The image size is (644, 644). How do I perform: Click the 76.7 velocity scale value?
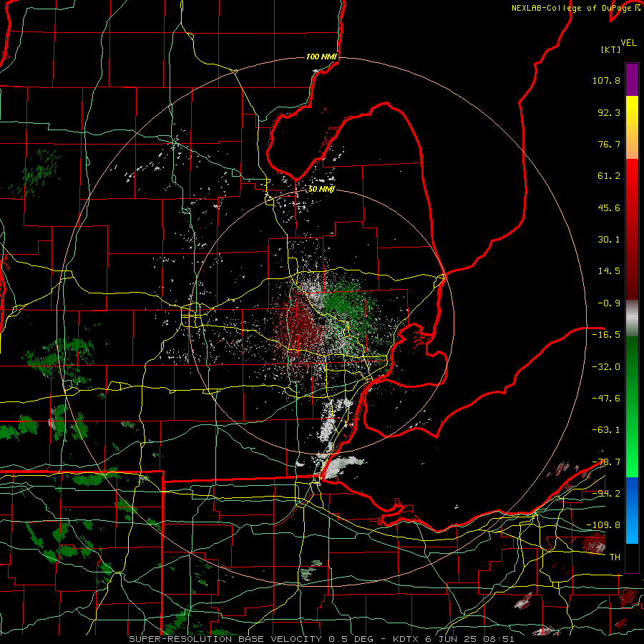(x=609, y=144)
